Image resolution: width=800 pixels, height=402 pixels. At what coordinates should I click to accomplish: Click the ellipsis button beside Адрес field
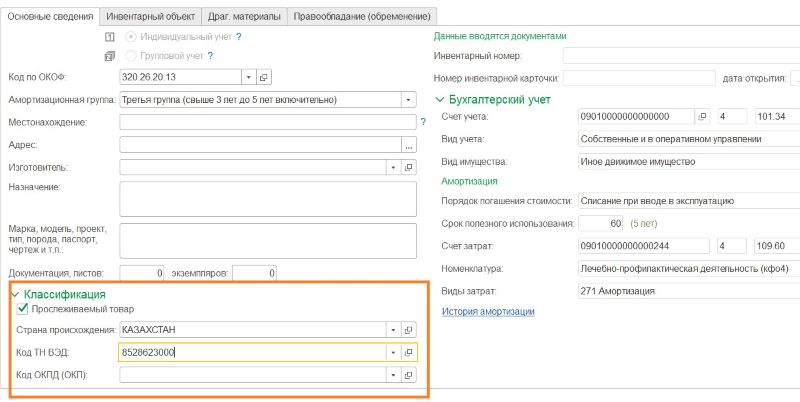(408, 145)
